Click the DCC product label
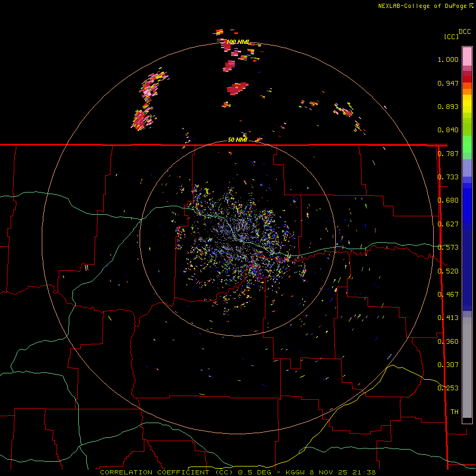Image resolution: width=476 pixels, height=476 pixels. point(464,32)
